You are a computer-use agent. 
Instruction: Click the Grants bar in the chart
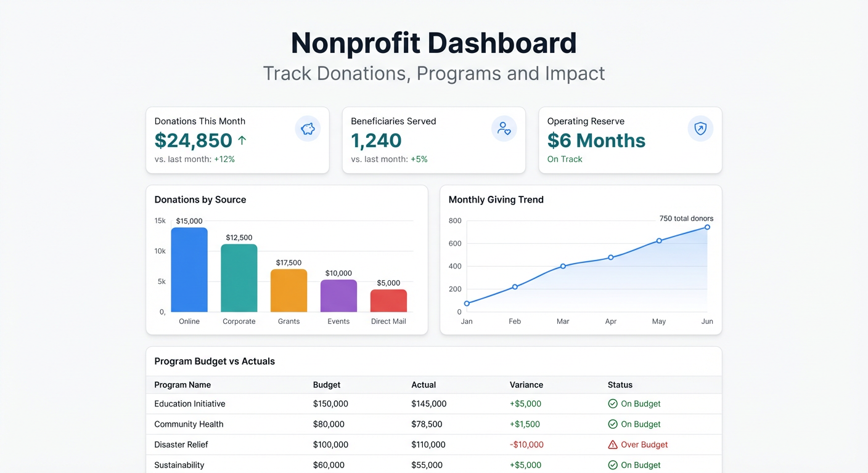click(289, 290)
